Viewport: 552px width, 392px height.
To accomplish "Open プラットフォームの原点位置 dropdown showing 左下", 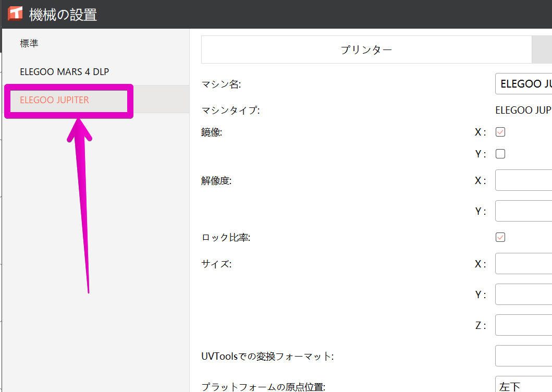I will 523,384.
